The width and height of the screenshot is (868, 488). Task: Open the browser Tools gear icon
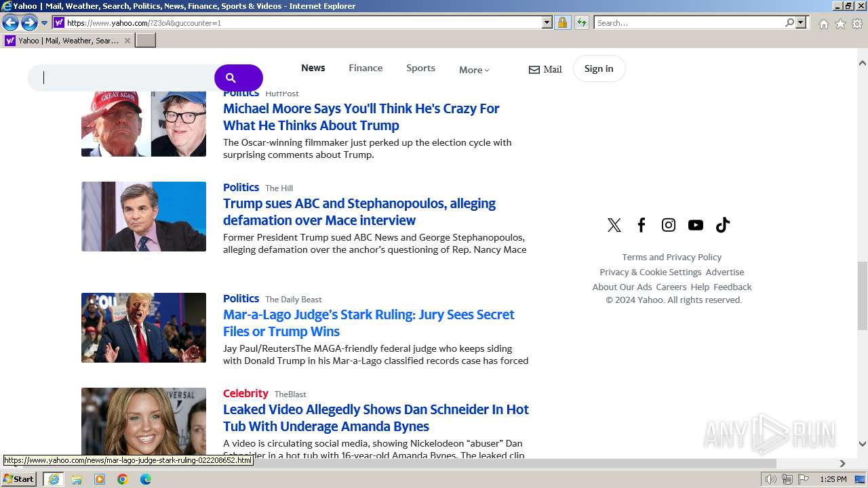pyautogui.click(x=857, y=24)
